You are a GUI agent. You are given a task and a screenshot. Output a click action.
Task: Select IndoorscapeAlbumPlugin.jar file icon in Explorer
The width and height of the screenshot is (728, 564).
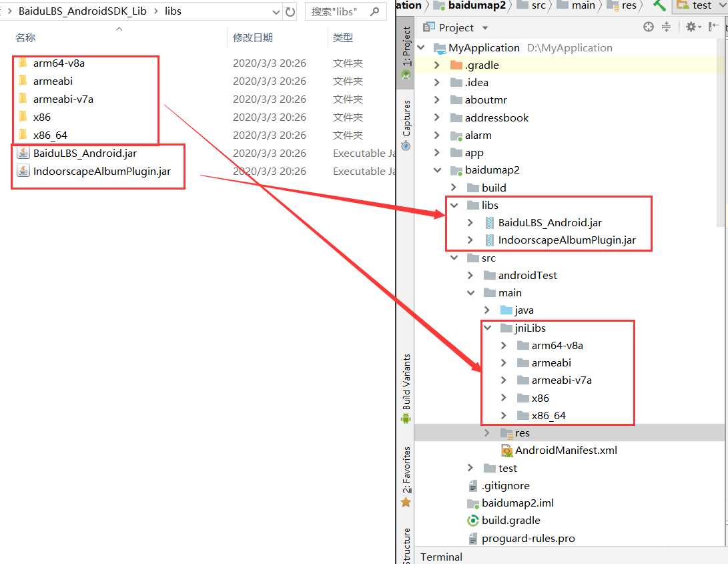23,171
